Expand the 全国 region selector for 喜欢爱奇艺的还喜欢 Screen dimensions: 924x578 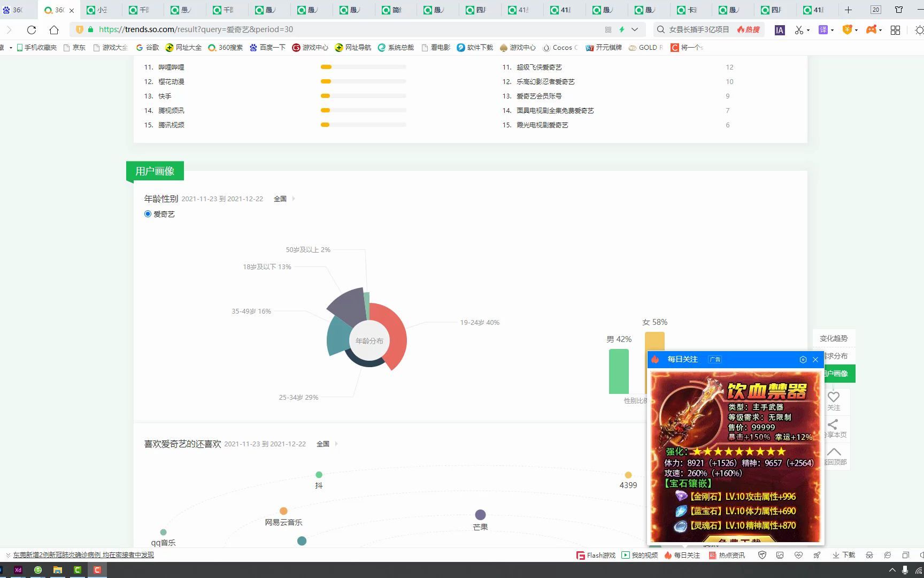coord(327,444)
